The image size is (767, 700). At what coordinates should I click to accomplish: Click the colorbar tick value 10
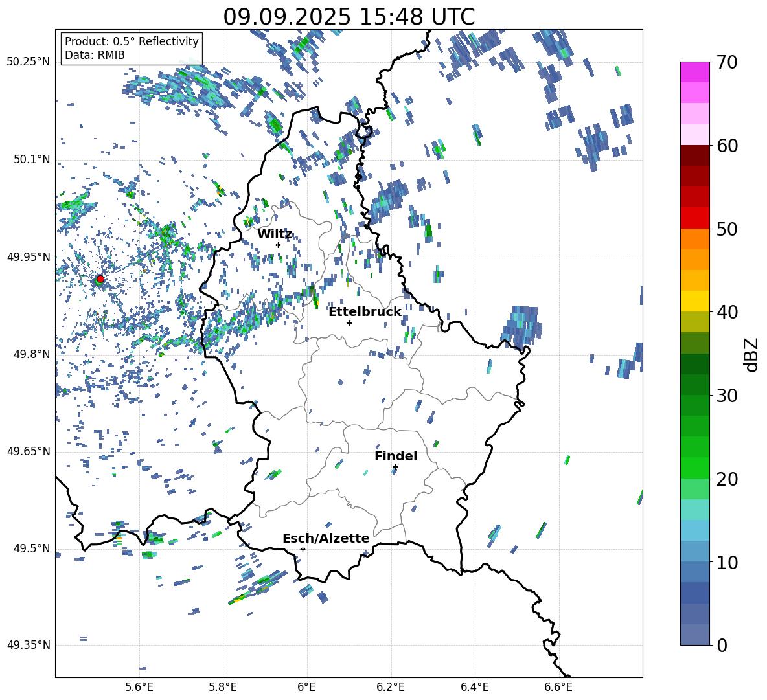tap(727, 562)
